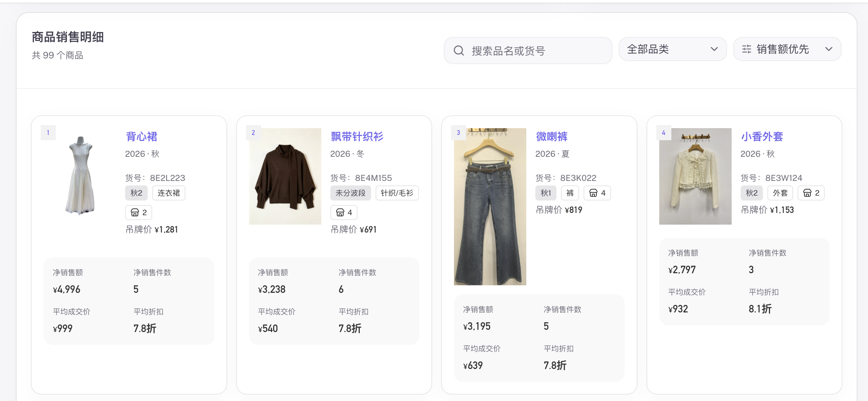Viewport: 868px width, 401px height.
Task: Click the store icon on 背心裙 card
Action: pos(134,213)
